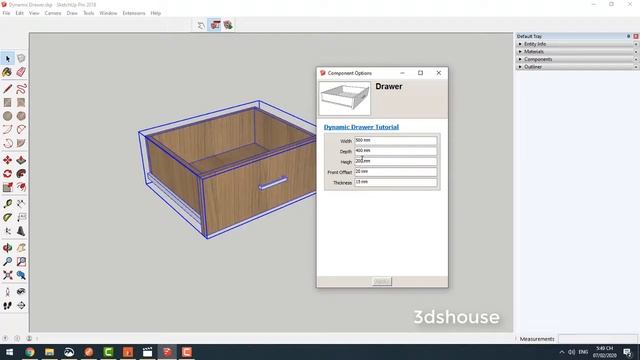Image resolution: width=640 pixels, height=360 pixels.
Task: Select the Line pencil tool
Action: (8, 89)
